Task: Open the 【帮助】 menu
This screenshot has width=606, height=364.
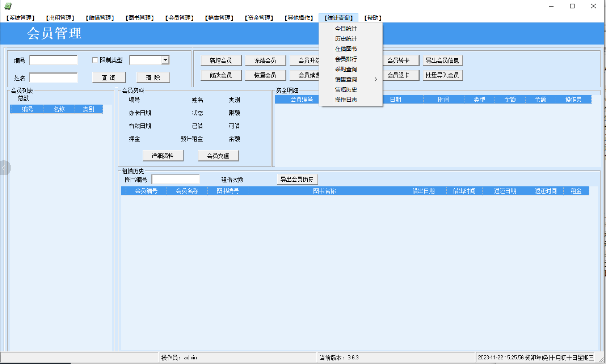Action: [x=373, y=18]
